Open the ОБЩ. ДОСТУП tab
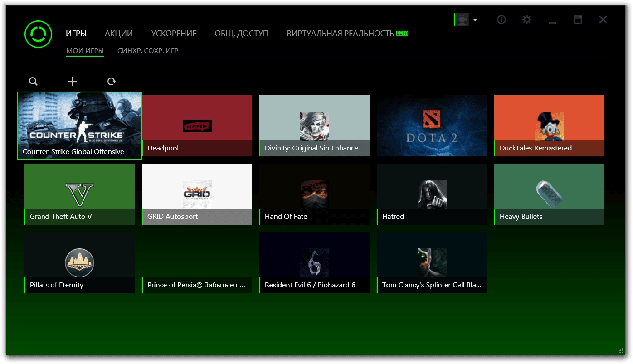Screen dimensions: 633x364 pos(242,34)
